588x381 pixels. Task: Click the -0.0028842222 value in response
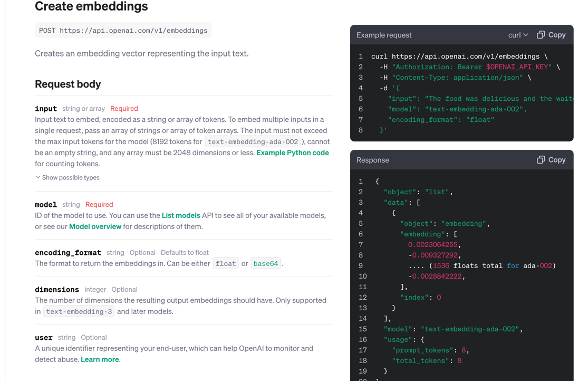click(436, 277)
